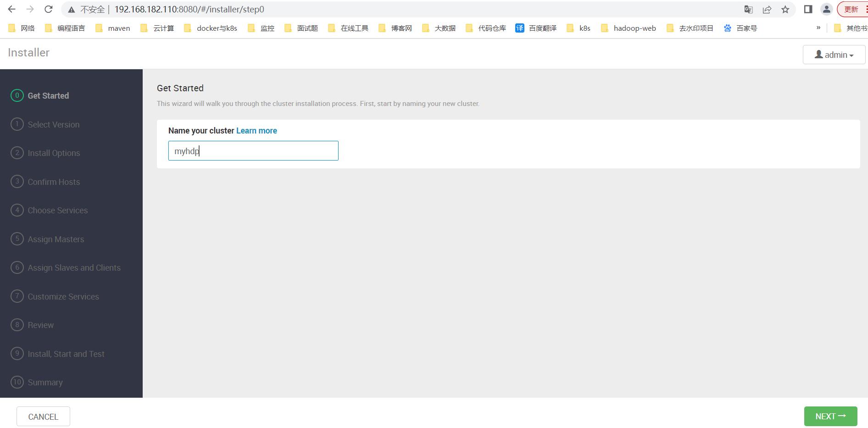Click the green NEXT button
The image size is (868, 428).
(x=830, y=417)
